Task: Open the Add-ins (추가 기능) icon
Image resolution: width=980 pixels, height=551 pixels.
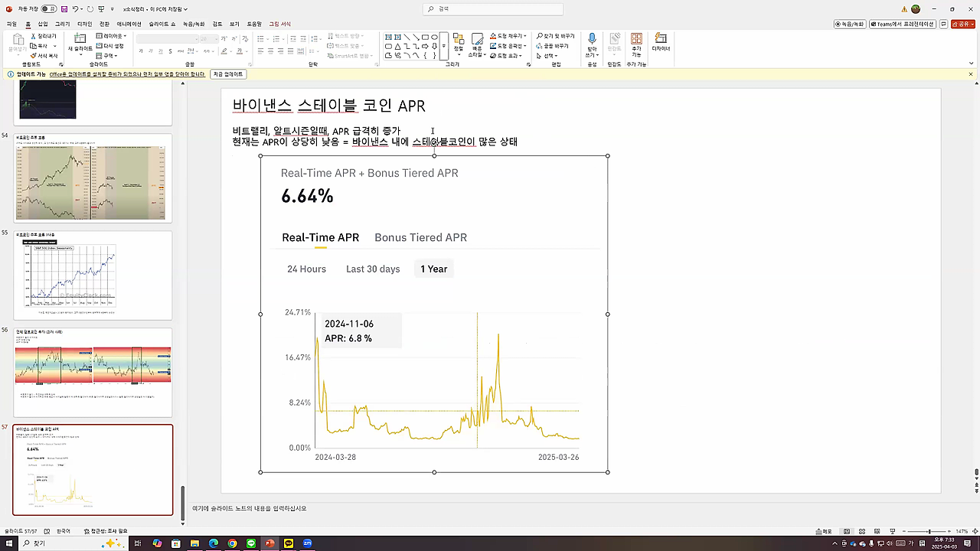Action: click(636, 38)
